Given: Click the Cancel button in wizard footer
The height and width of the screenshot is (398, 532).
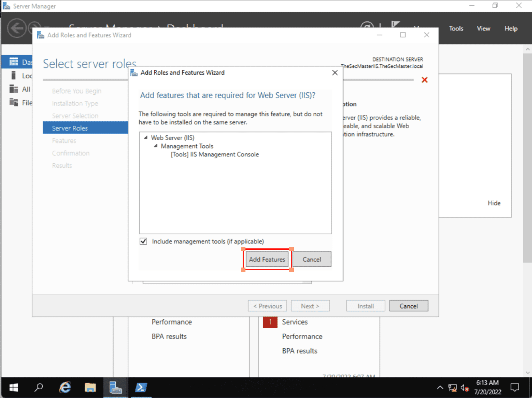Looking at the screenshot, I should (409, 306).
